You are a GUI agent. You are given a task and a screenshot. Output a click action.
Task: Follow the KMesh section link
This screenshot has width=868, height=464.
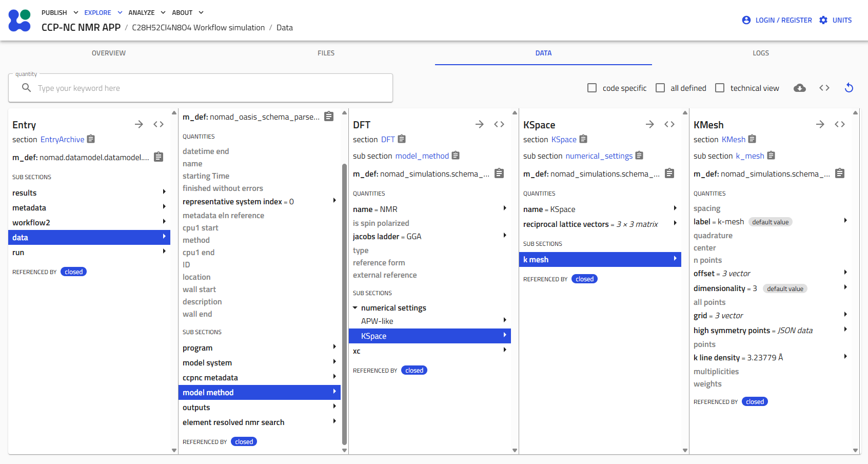734,139
